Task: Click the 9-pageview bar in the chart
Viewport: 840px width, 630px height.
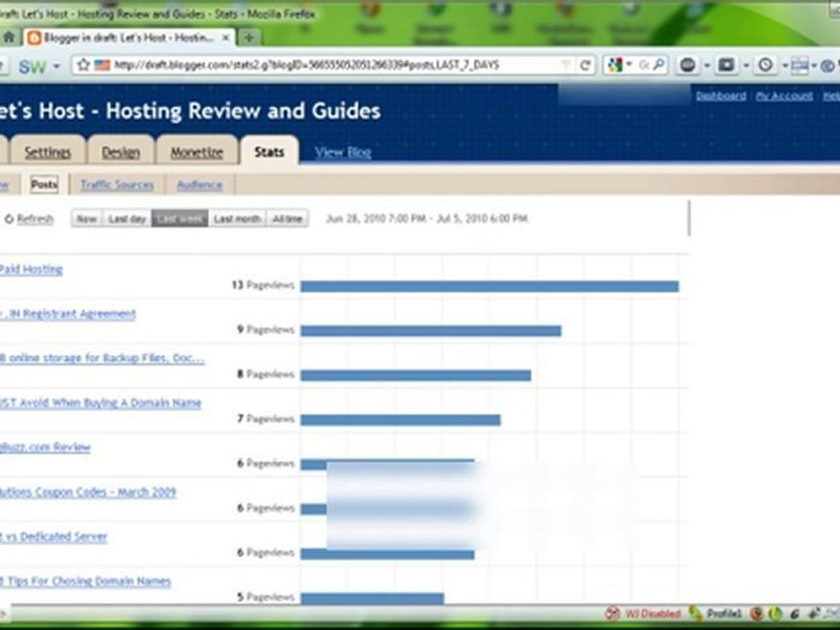Action: click(430, 331)
